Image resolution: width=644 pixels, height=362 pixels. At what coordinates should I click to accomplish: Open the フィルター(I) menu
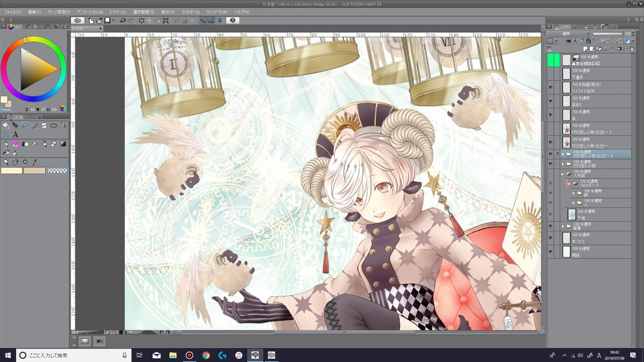pos(190,12)
